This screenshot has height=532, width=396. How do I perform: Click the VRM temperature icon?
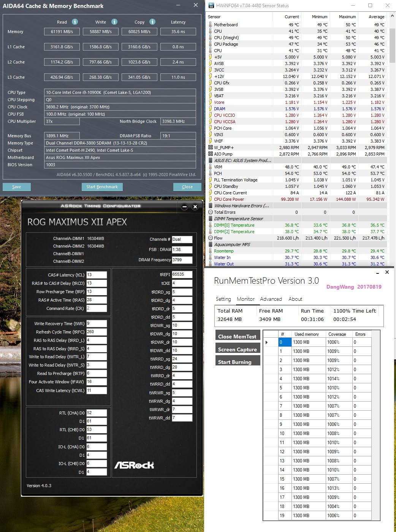tap(211, 167)
